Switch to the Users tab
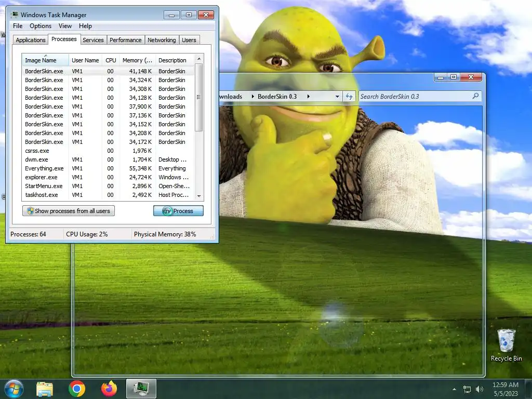This screenshot has height=399, width=532. click(x=189, y=40)
